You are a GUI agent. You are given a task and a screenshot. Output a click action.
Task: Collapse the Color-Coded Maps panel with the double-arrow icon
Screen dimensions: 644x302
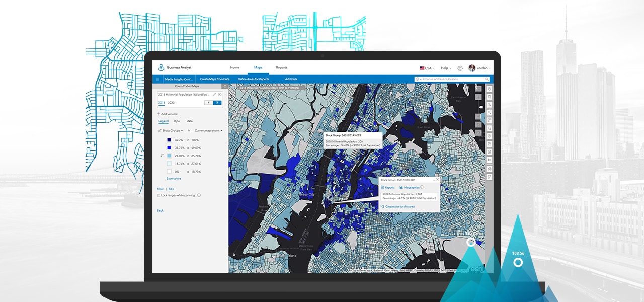pyautogui.click(x=225, y=86)
